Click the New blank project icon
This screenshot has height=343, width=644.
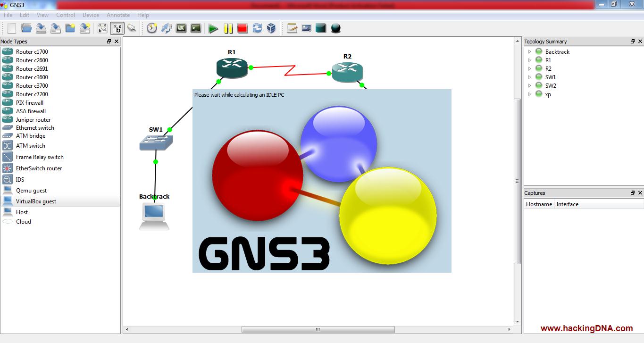12,28
